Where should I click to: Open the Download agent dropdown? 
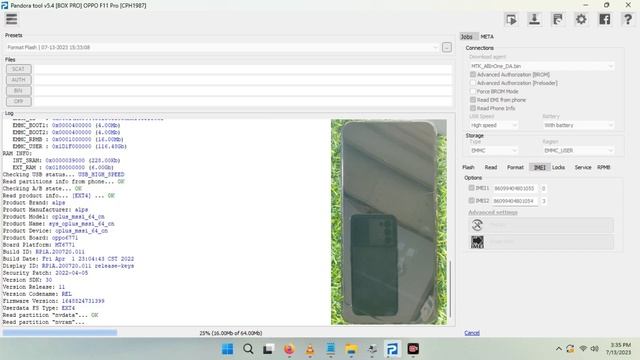[542, 66]
